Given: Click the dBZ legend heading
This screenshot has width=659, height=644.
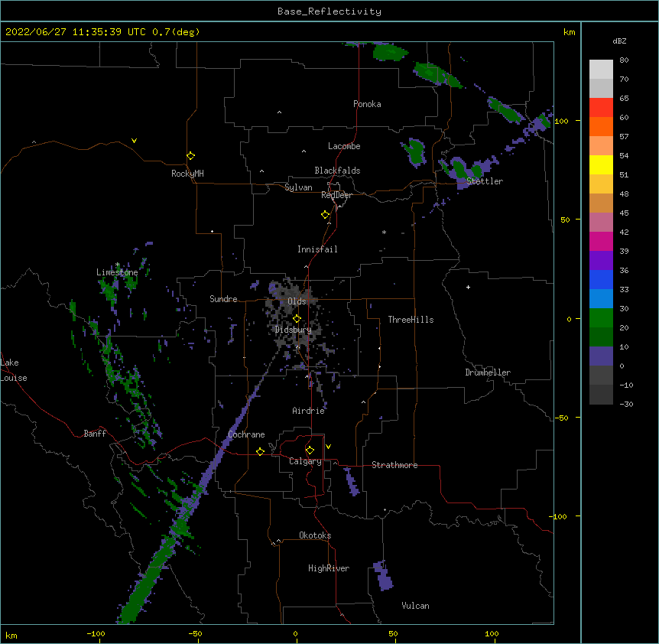Looking at the screenshot, I should click(619, 41).
